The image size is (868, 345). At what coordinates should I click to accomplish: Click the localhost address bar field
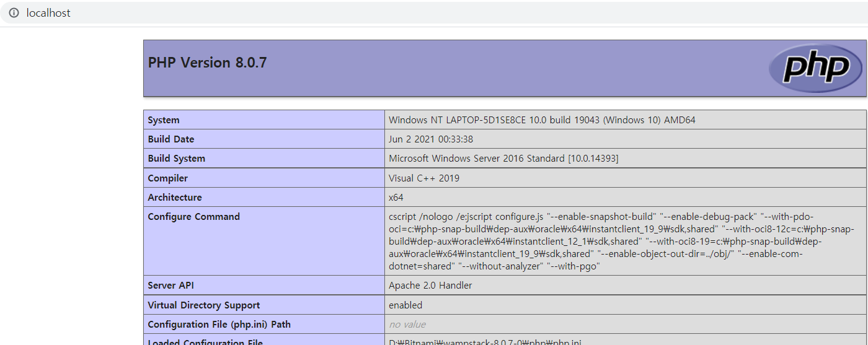tap(434, 13)
